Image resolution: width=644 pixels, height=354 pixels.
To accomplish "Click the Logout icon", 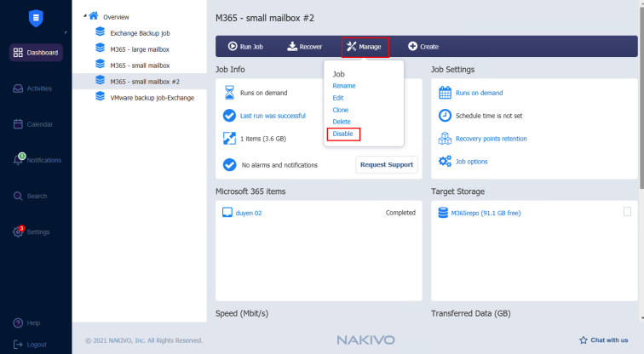I will tap(18, 344).
